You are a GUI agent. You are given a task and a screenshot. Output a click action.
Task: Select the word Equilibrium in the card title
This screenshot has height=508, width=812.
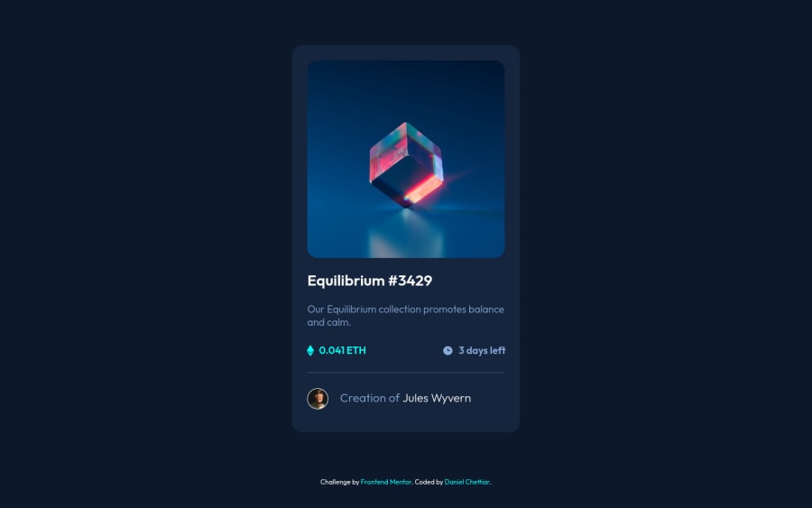pos(346,281)
